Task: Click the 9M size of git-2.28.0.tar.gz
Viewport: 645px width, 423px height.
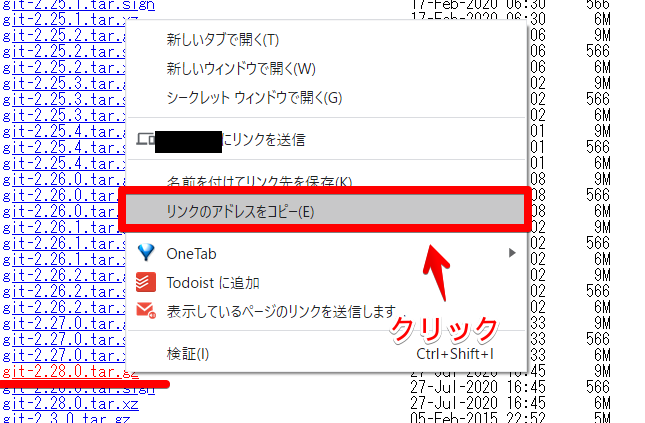Action: tap(602, 371)
